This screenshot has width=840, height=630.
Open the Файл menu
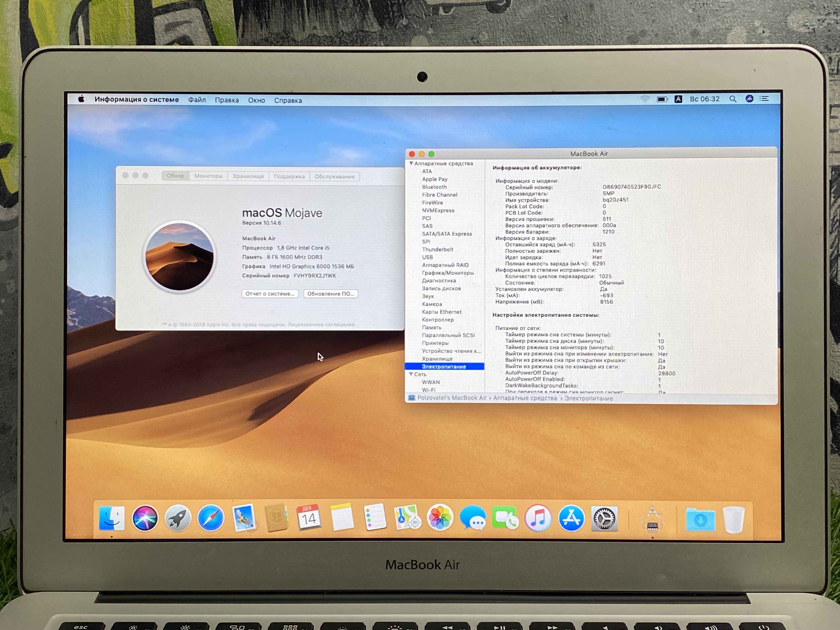point(197,100)
